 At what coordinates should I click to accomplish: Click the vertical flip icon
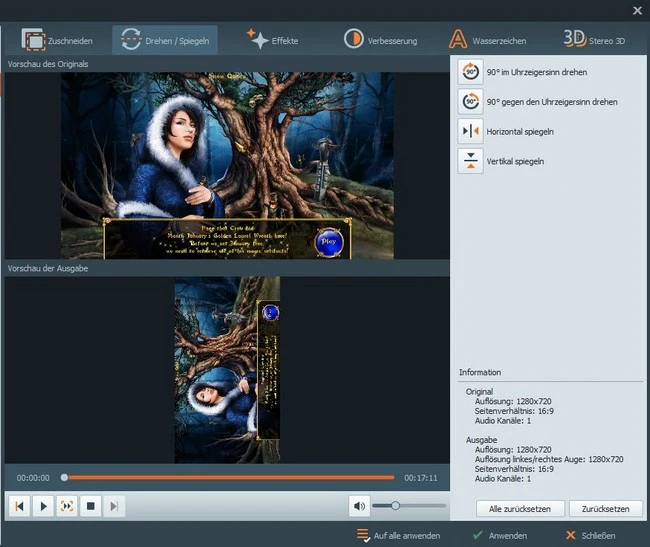[x=470, y=161]
